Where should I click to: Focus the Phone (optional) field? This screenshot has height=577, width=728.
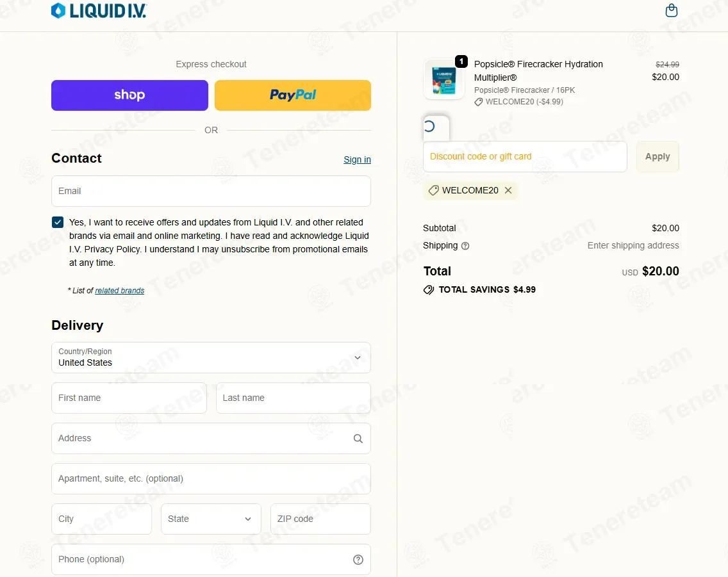(x=211, y=559)
